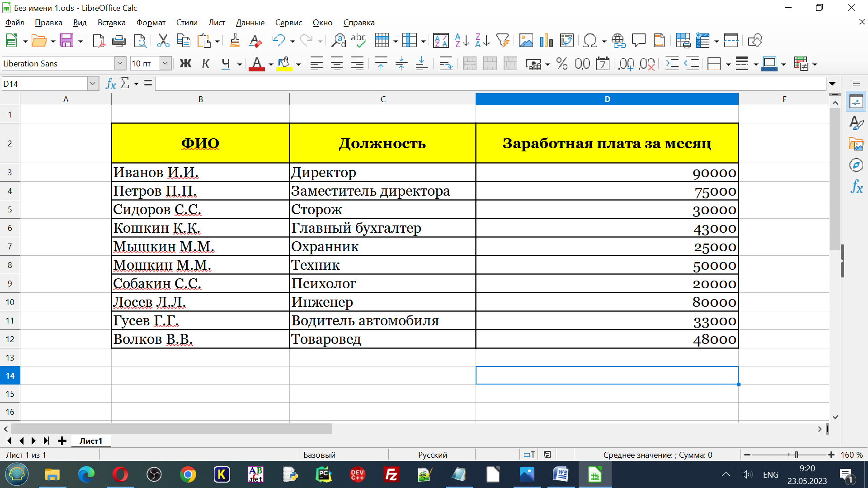
Task: Click the Sort Ascending icon
Action: pos(462,41)
